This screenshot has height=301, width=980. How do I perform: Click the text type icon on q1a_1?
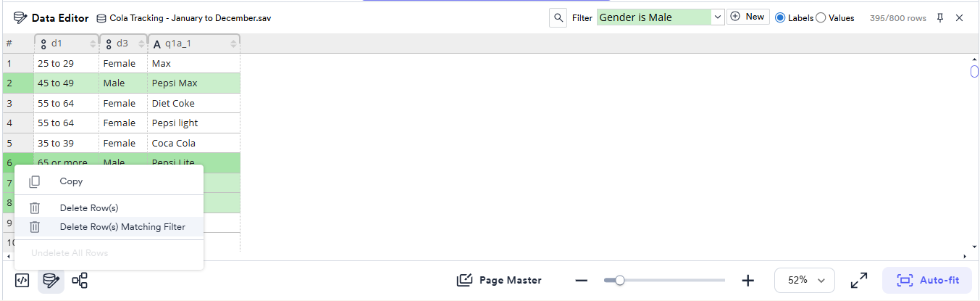pos(157,44)
